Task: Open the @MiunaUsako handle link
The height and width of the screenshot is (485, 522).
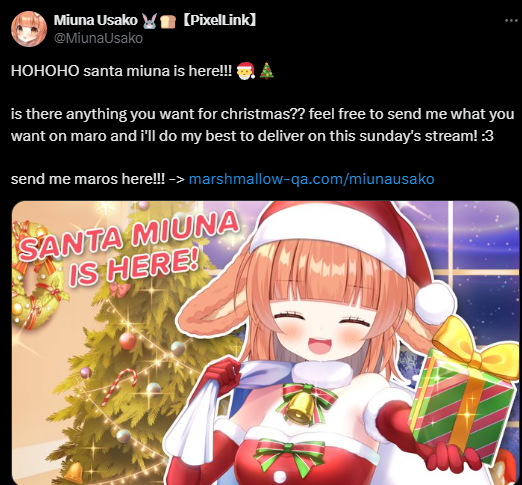Action: [x=98, y=38]
